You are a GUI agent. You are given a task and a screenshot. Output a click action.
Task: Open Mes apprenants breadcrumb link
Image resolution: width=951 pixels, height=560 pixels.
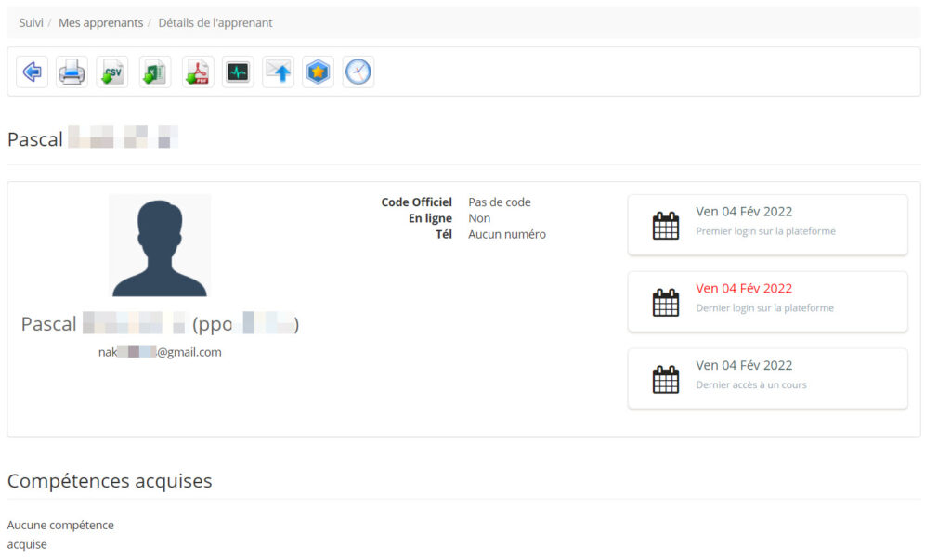100,23
